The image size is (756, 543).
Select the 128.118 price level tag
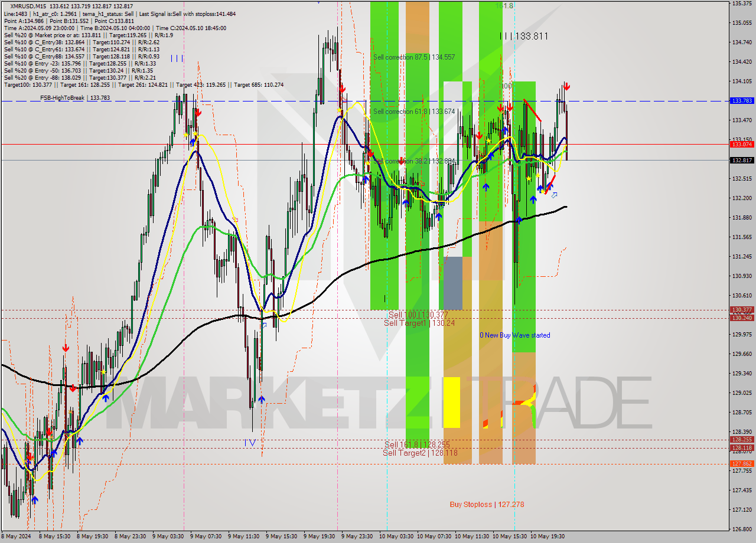[x=742, y=448]
